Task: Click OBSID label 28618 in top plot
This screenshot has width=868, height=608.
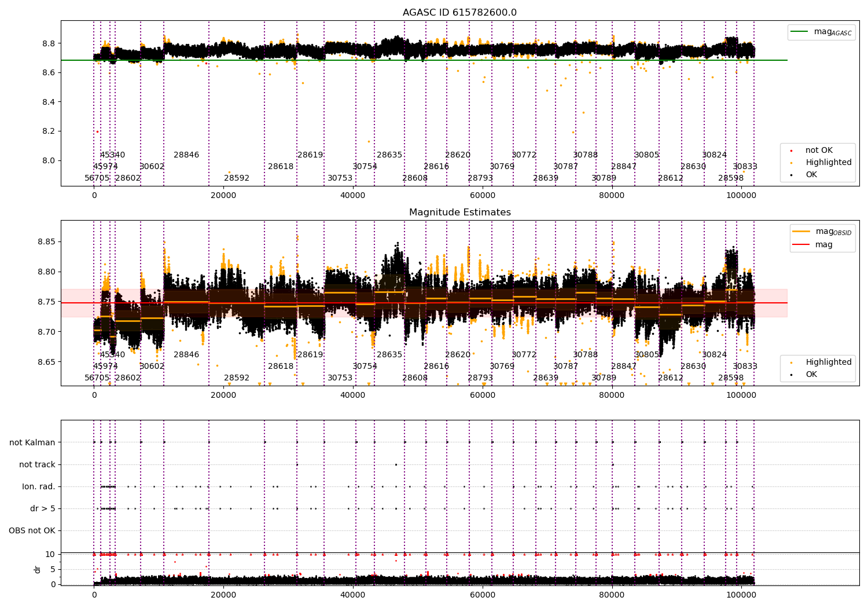Action: click(281, 167)
